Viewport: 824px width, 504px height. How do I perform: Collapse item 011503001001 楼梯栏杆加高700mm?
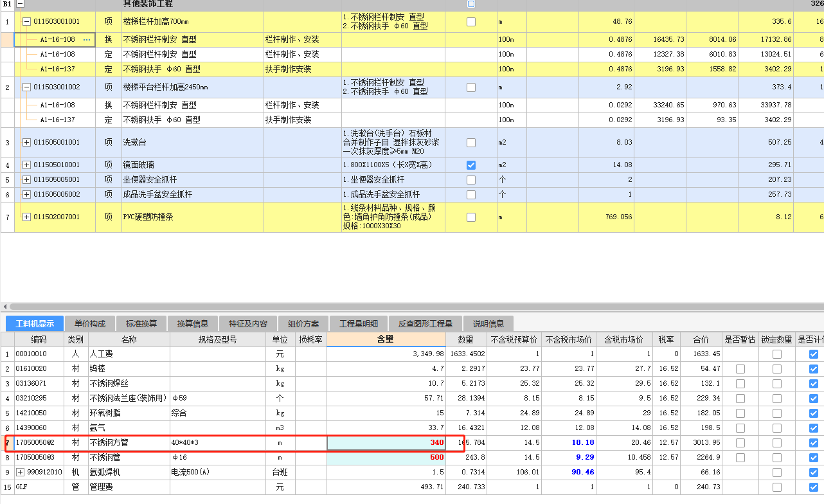click(26, 21)
